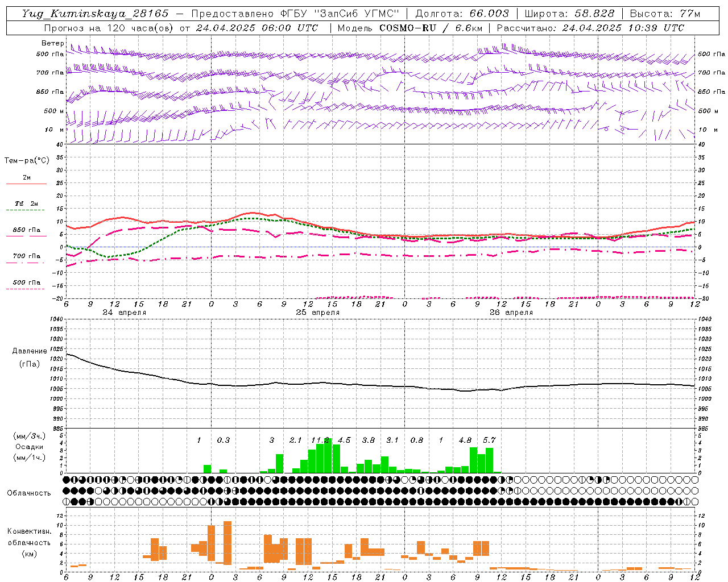Click the Рассчитано: 24.04.2025 10:39 UTC timestamp

tap(590, 28)
